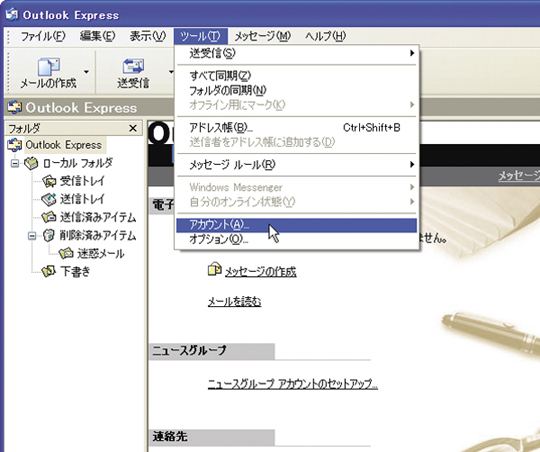Open アドレス帳(B)... from Tools menu

297,128
